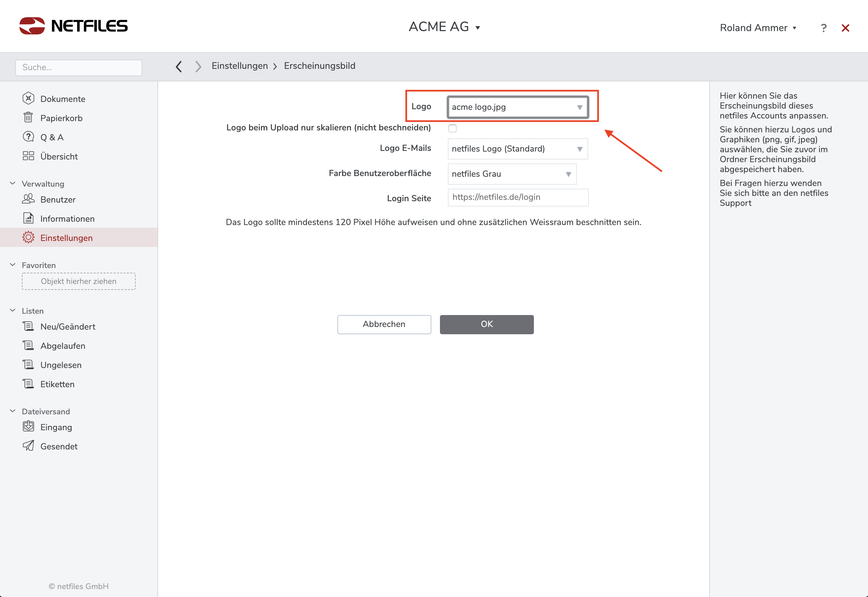Open the Q & A question icon
The height and width of the screenshot is (597, 868).
click(28, 137)
